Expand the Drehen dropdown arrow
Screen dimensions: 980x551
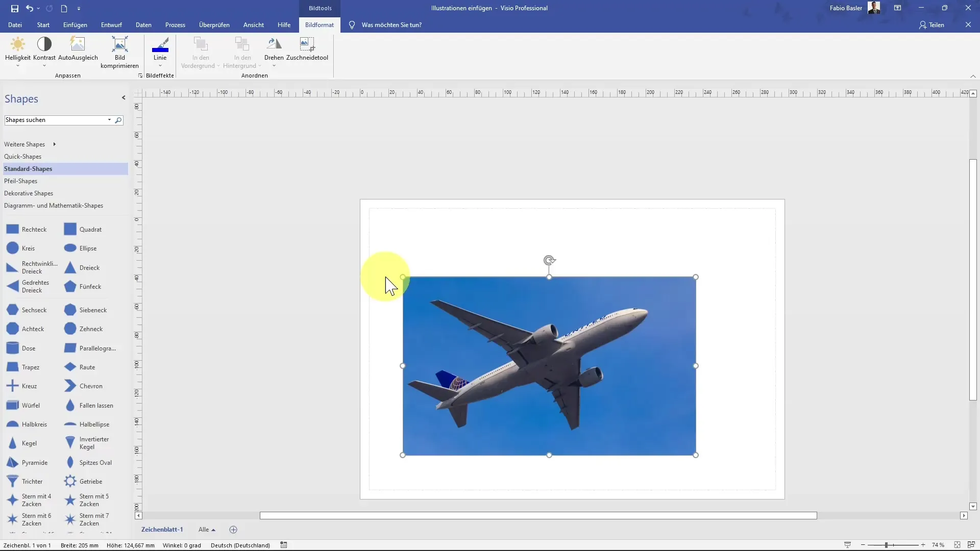coord(274,66)
